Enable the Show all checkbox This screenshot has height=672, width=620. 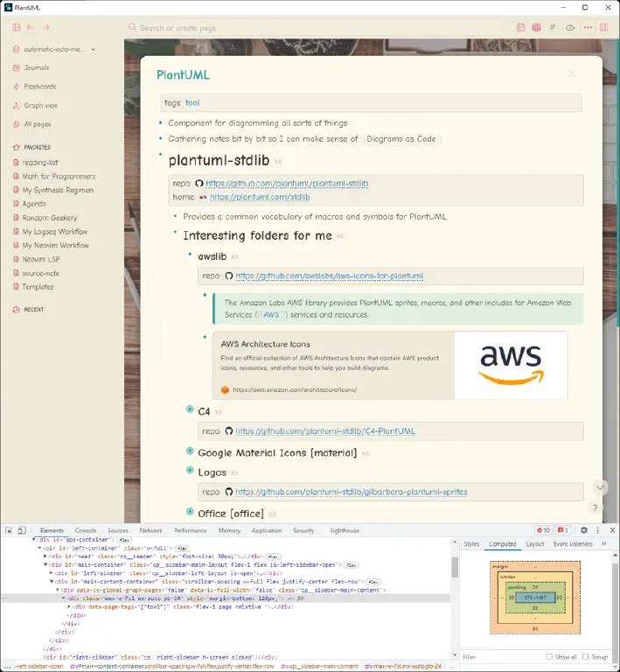coord(549,657)
